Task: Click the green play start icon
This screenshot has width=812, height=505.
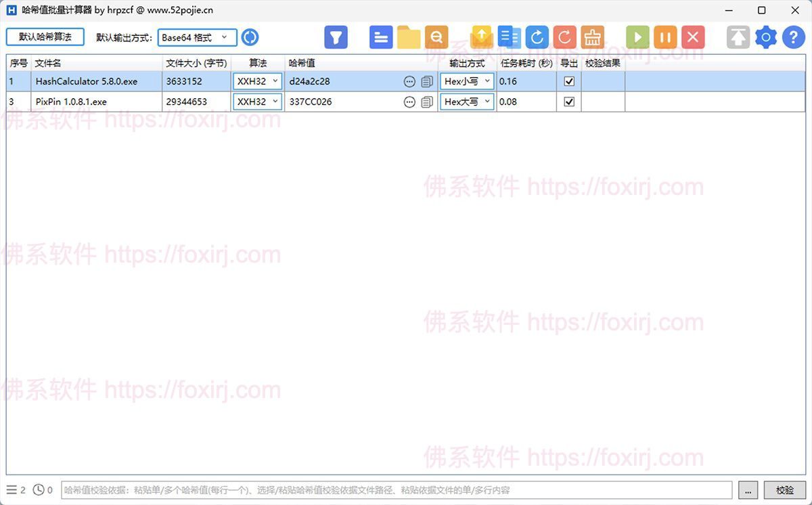Action: (637, 37)
